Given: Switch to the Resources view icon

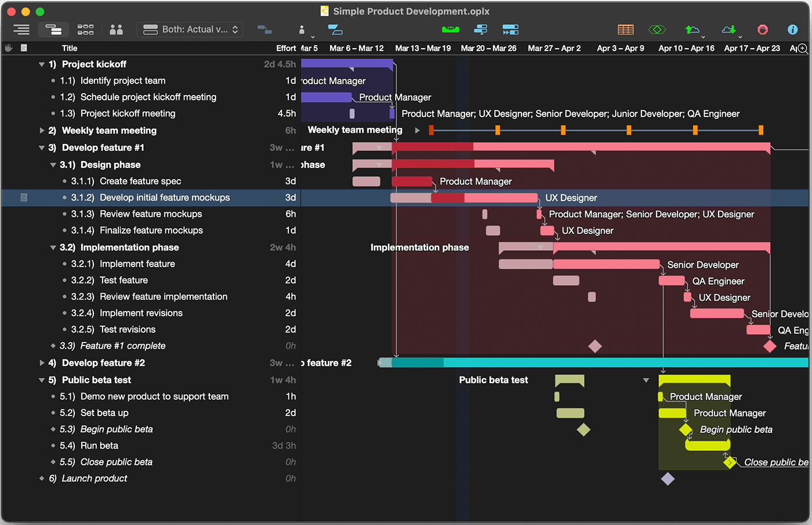Looking at the screenshot, I should [116, 29].
